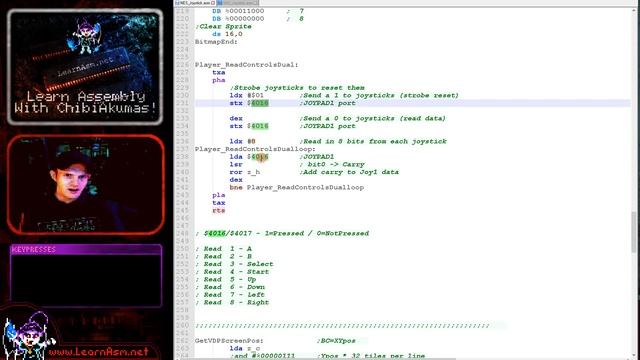The width and height of the screenshot is (640, 360).
Task: Click the 'Read 4 - Start' comment
Action: [x=236, y=272]
